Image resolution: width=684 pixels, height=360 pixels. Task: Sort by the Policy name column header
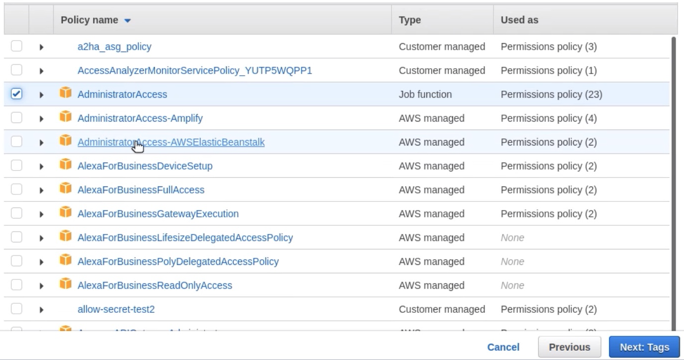(x=96, y=20)
